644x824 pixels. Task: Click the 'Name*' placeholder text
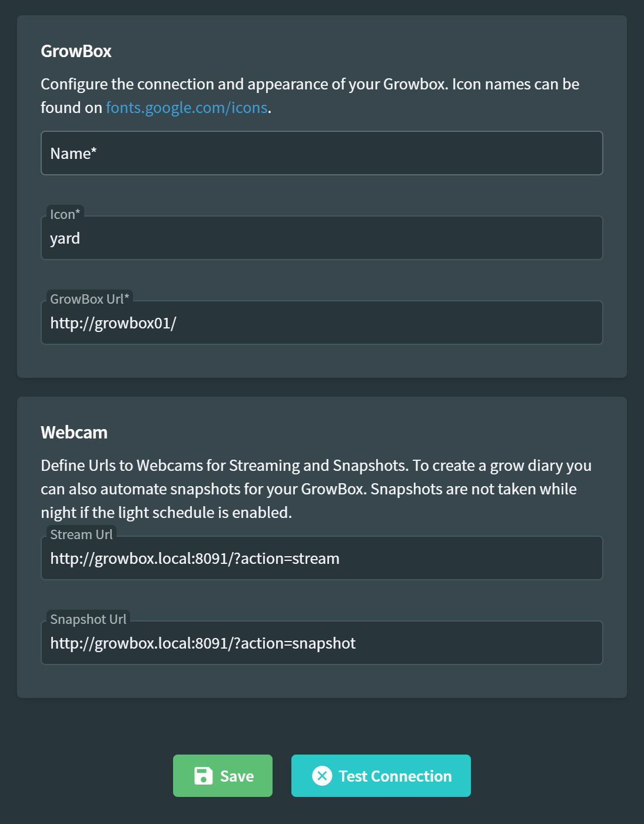pyautogui.click(x=73, y=154)
